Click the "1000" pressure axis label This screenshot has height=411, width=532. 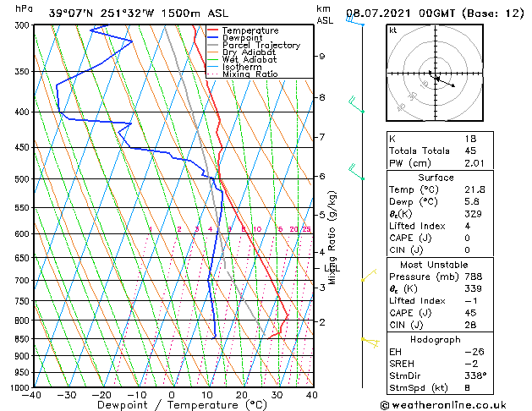pos(22,387)
